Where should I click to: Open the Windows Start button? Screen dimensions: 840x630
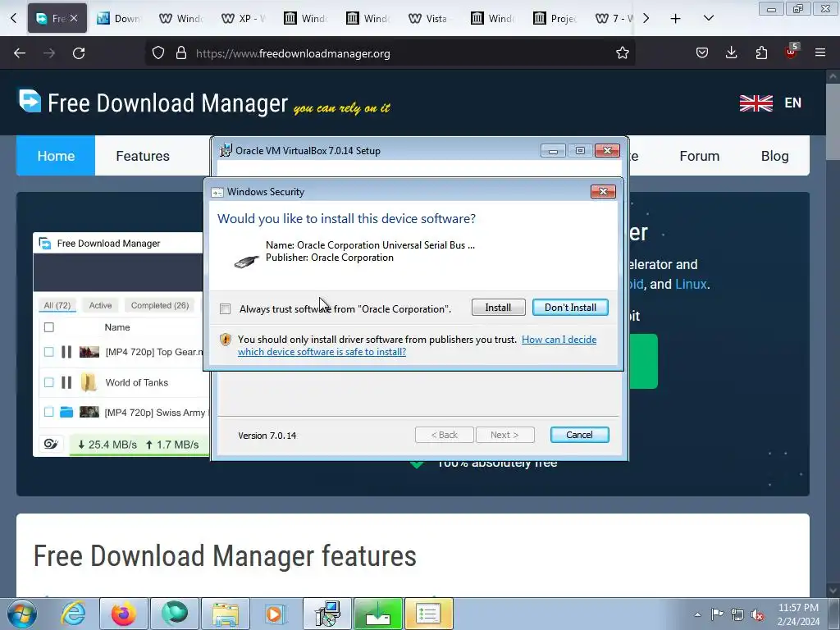click(x=22, y=614)
